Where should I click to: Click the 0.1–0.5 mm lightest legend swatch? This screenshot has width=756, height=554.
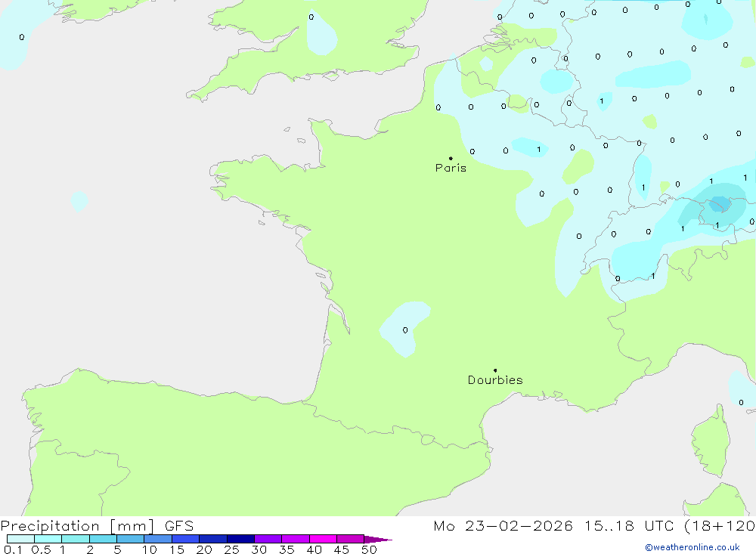coord(20,540)
